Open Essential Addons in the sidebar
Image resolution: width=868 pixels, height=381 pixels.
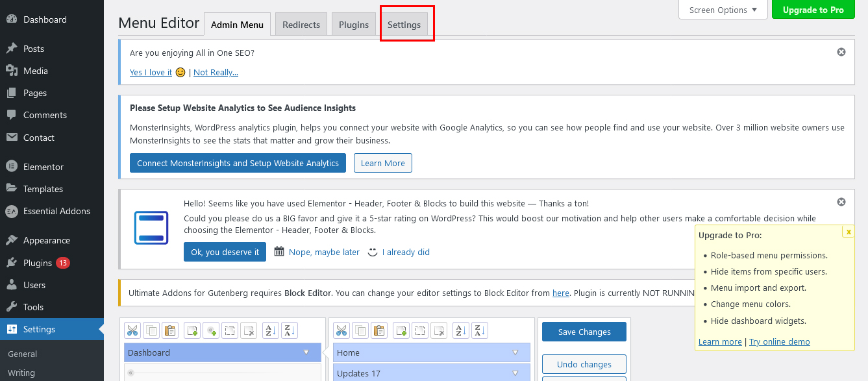point(52,211)
